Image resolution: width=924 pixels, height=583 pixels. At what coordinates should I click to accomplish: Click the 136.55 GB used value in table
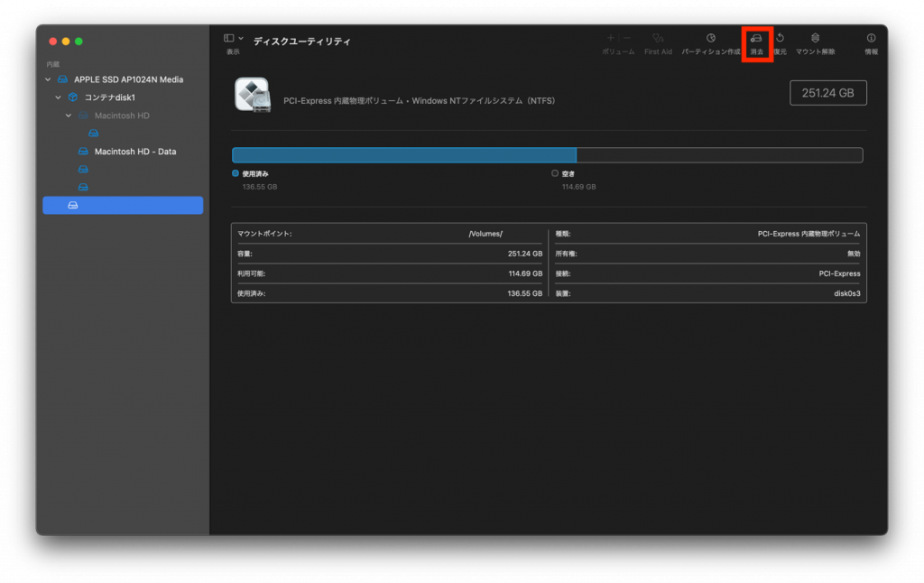tap(524, 293)
